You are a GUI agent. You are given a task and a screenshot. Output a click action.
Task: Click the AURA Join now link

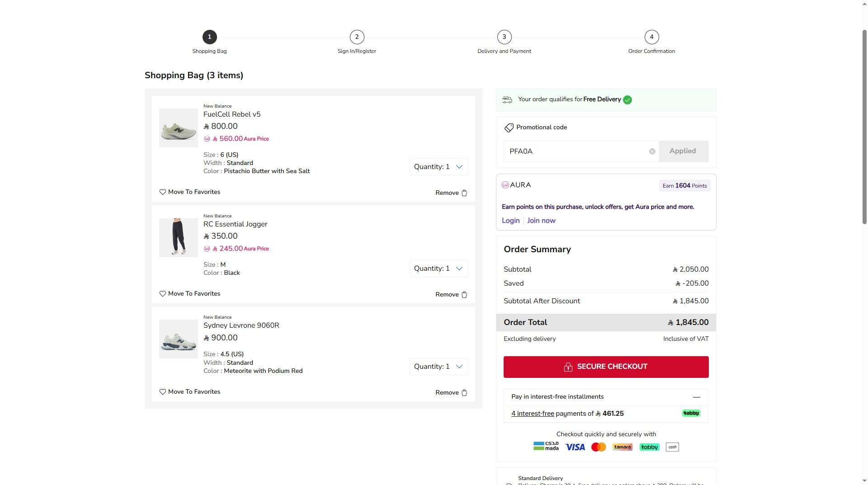pos(541,221)
